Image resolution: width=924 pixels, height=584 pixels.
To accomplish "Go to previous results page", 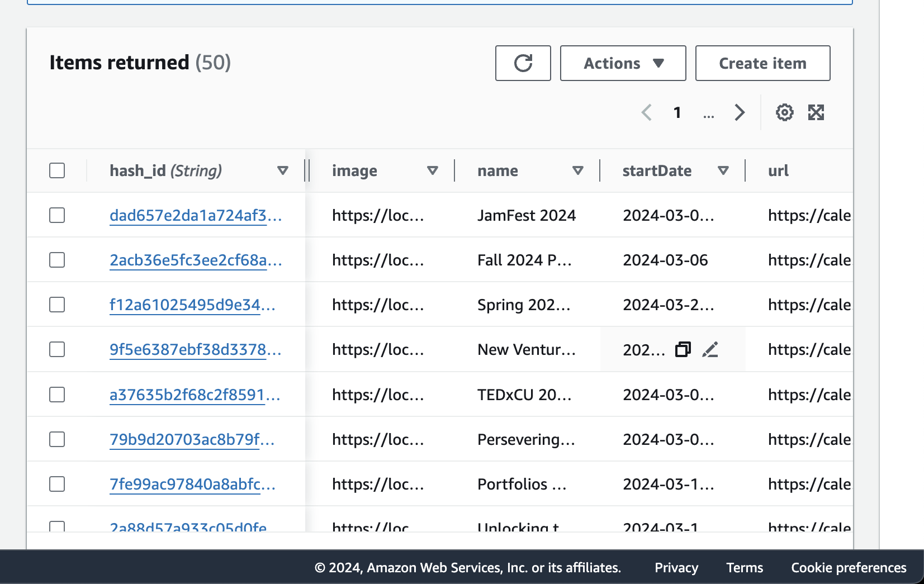I will point(647,112).
